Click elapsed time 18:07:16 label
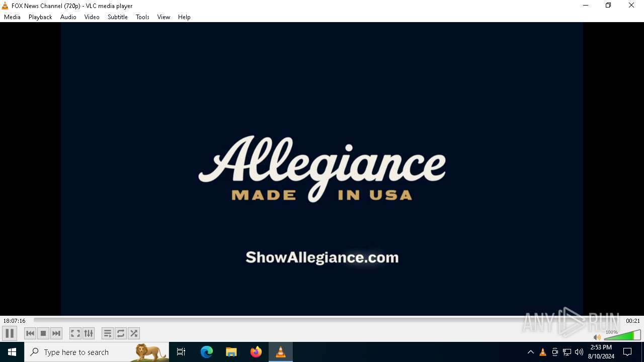This screenshot has width=644, height=362. click(14, 321)
